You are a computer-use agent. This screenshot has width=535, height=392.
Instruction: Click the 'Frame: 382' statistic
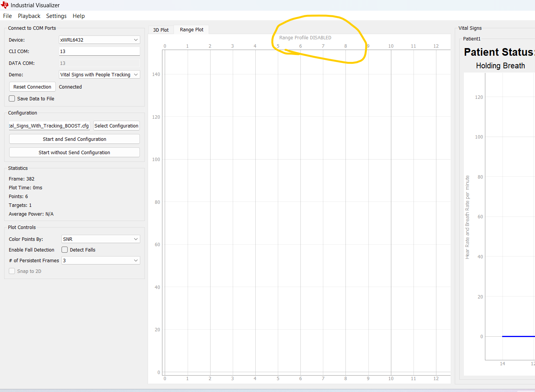[x=22, y=179]
